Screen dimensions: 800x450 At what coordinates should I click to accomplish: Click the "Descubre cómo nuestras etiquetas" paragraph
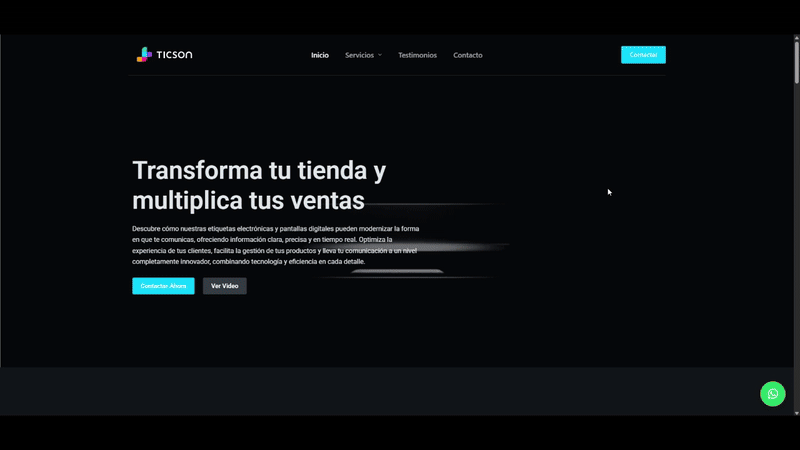(x=275, y=245)
